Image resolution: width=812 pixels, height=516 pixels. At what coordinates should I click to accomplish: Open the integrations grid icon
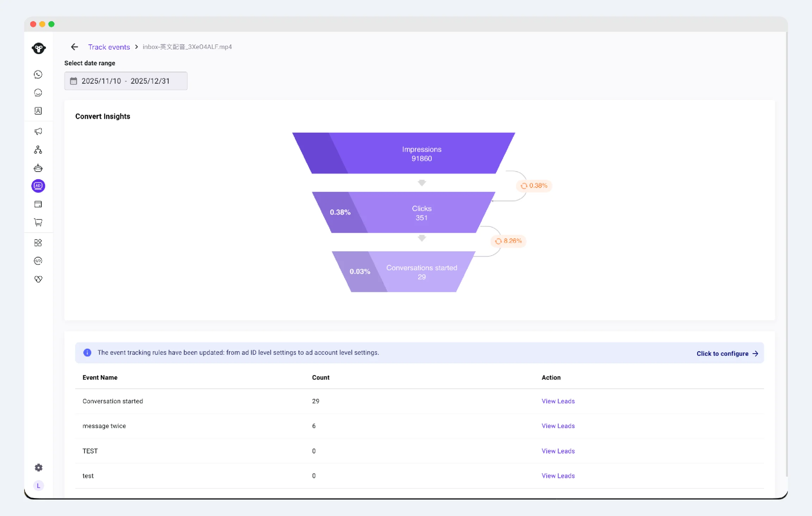pos(38,243)
